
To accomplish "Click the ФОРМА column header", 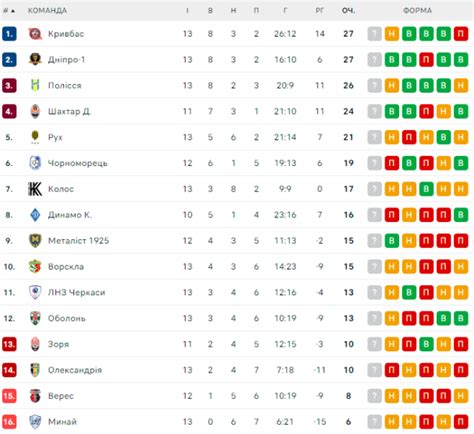I will coord(417,11).
